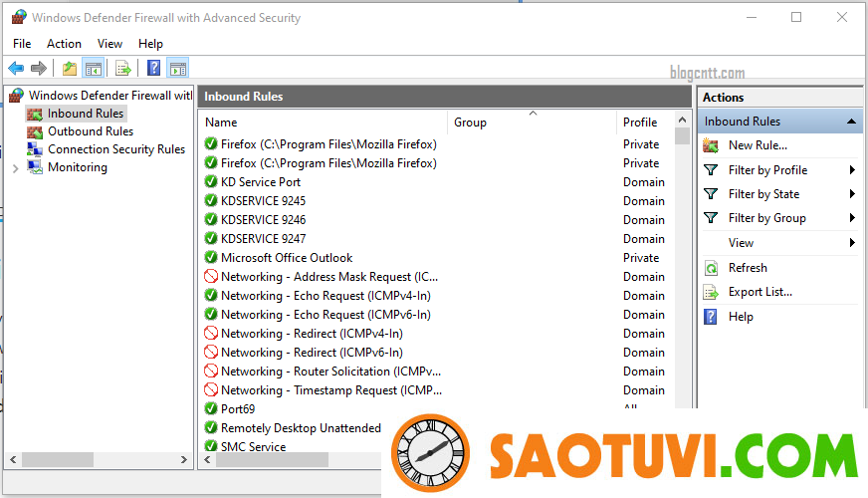The height and width of the screenshot is (498, 868).
Task: Open the Action menu
Action: click(x=64, y=44)
